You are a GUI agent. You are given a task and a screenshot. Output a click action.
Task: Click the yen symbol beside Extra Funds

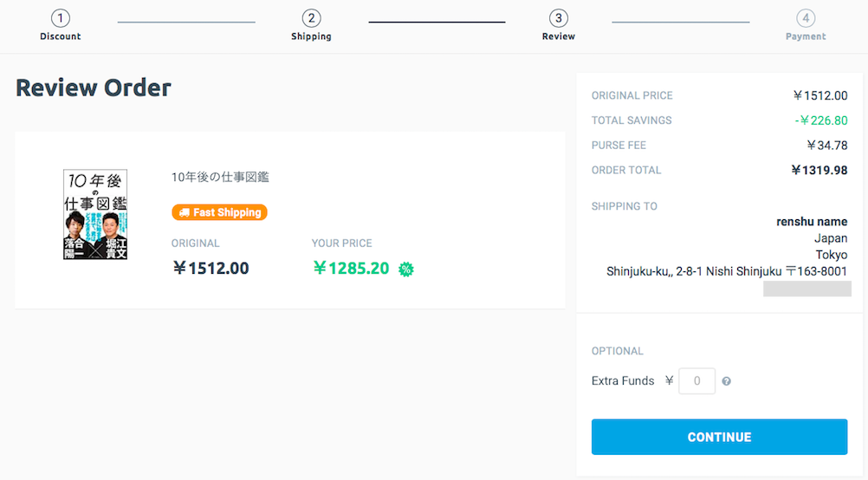[x=669, y=380]
